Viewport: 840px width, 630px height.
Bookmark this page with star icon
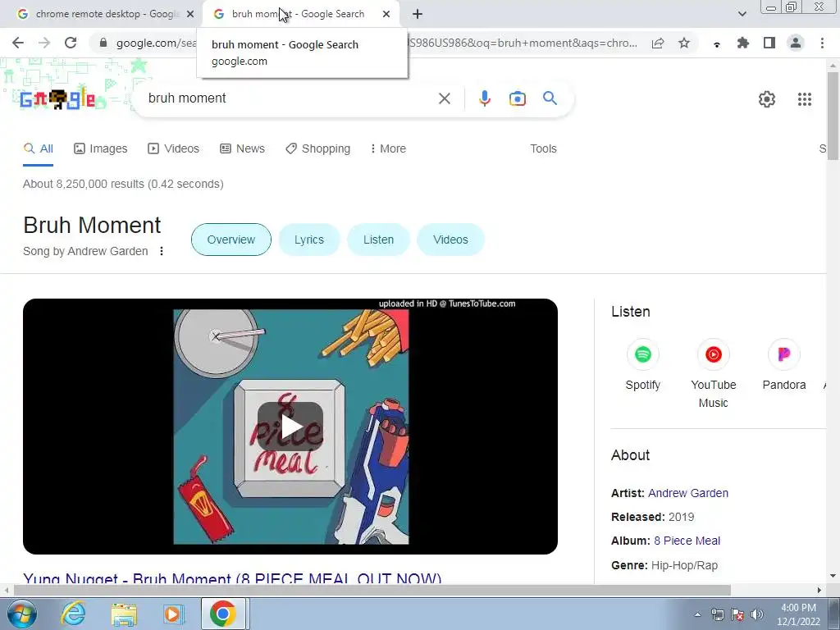[684, 43]
